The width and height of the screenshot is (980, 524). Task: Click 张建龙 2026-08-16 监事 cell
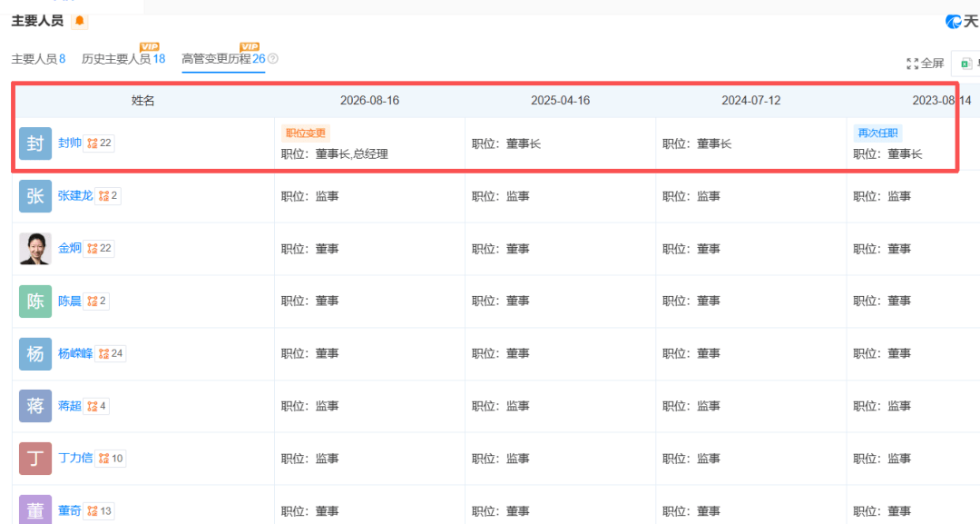click(x=369, y=196)
